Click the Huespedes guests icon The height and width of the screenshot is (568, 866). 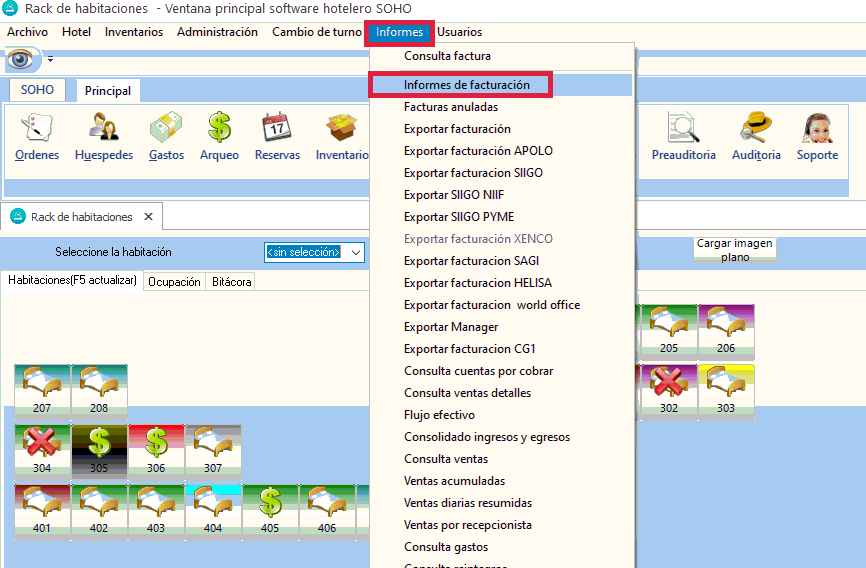click(103, 136)
